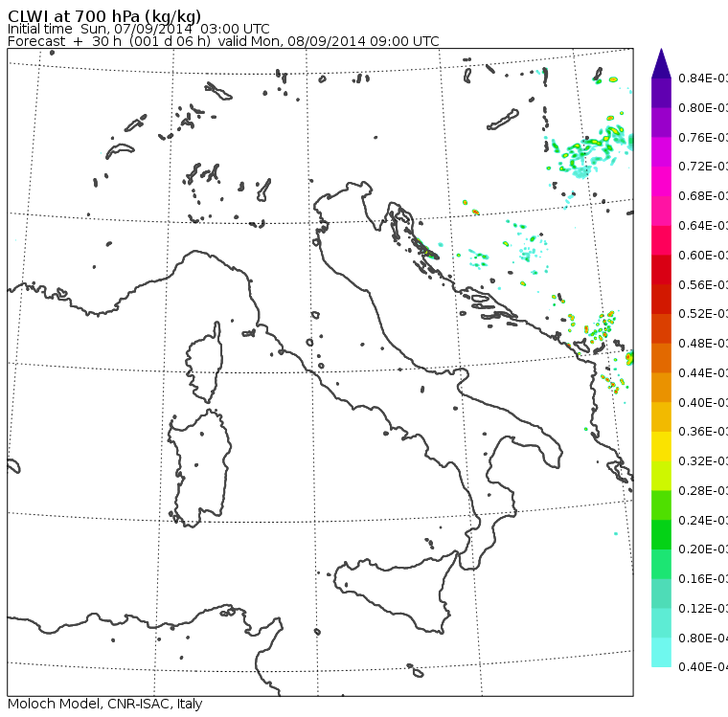Pick the swatch between 0.52E-03 and 0.56E-03

(x=661, y=300)
